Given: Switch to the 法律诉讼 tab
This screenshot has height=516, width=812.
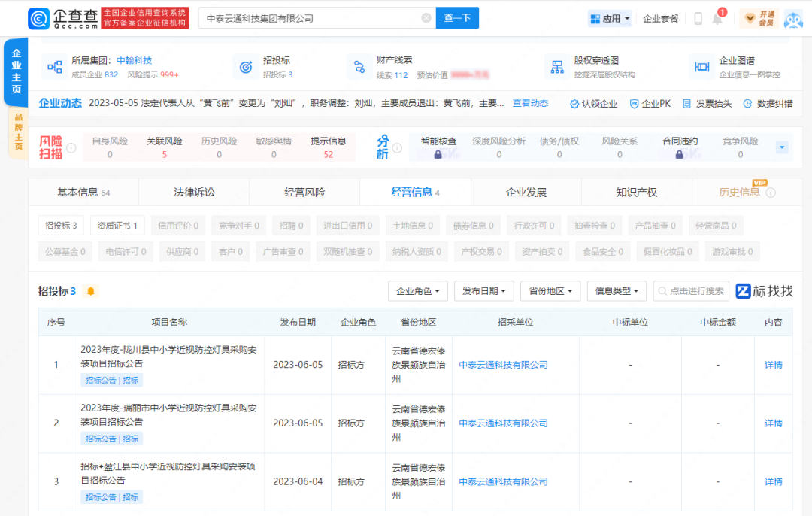Looking at the screenshot, I should pos(194,192).
